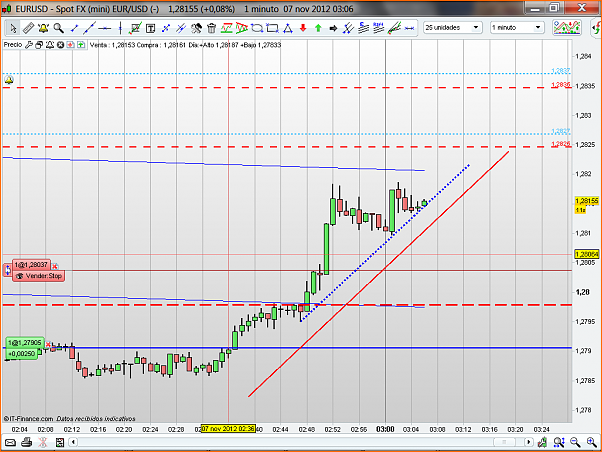
Task: Open the text annotation tool
Action: 150,28
